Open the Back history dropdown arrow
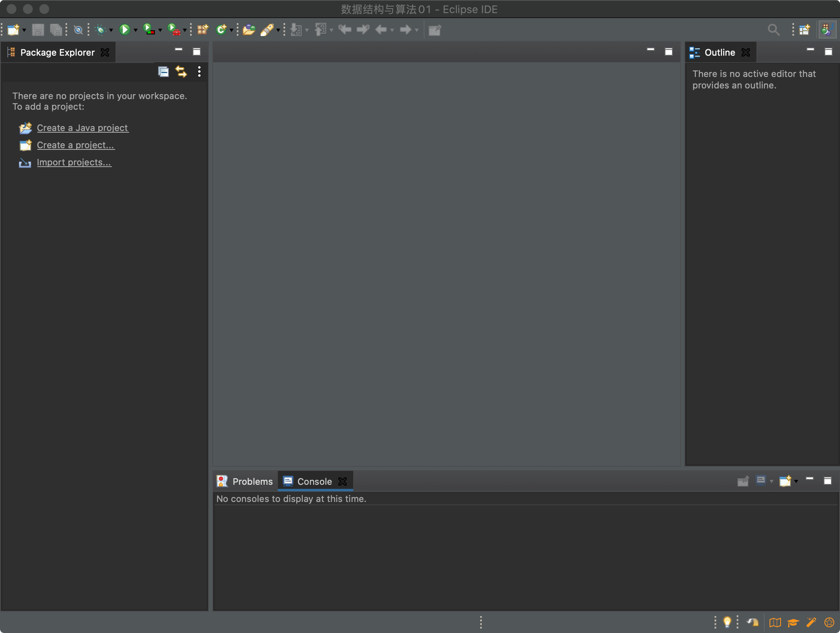The image size is (840, 633). pyautogui.click(x=392, y=30)
